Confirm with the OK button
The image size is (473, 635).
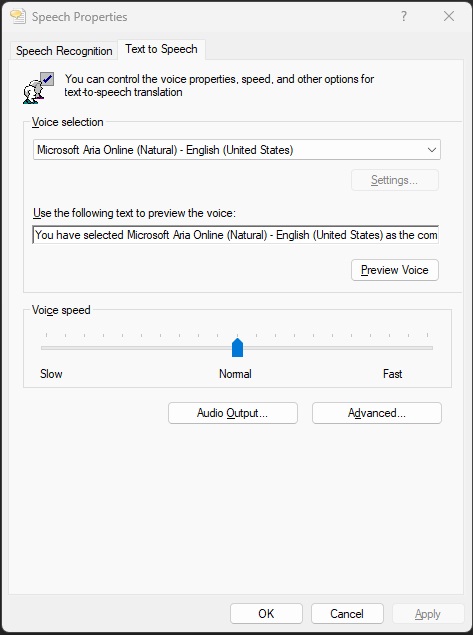click(266, 614)
